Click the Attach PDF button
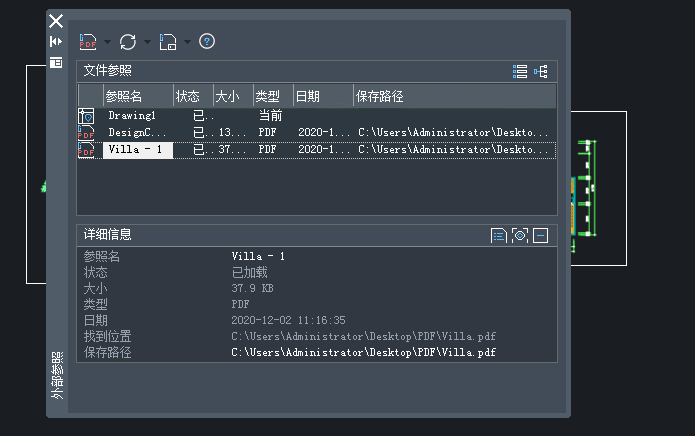 88,42
